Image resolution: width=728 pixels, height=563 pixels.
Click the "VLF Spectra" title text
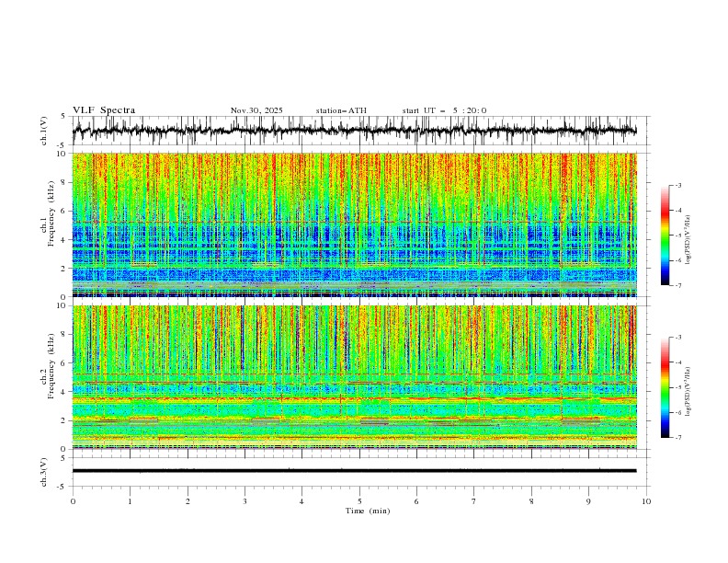pyautogui.click(x=104, y=110)
